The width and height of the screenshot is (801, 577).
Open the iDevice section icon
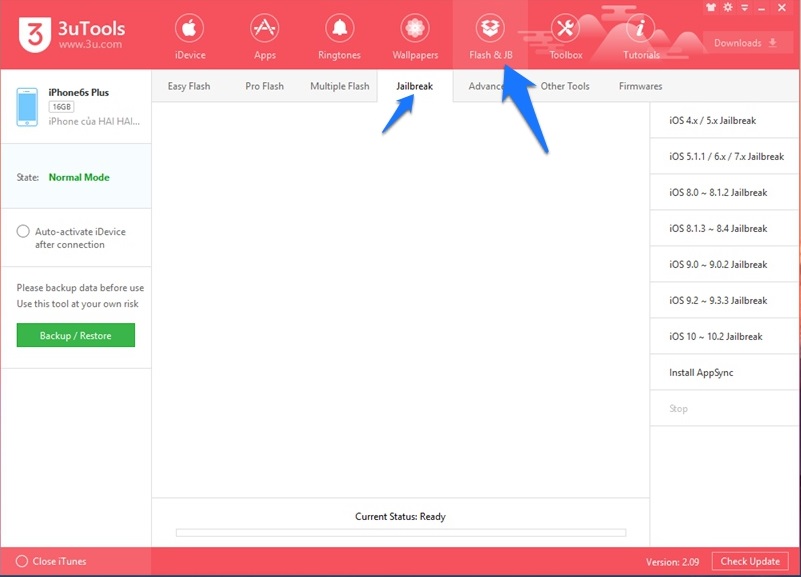click(190, 28)
